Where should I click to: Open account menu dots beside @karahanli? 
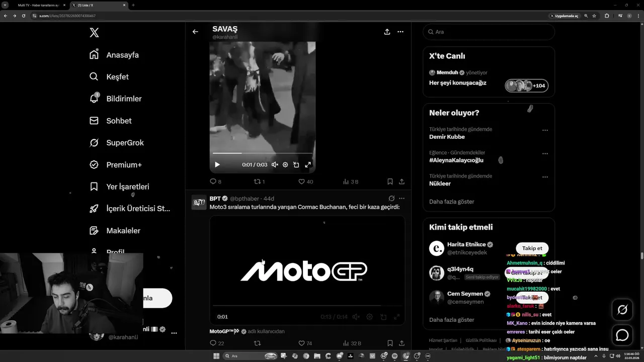(x=174, y=333)
